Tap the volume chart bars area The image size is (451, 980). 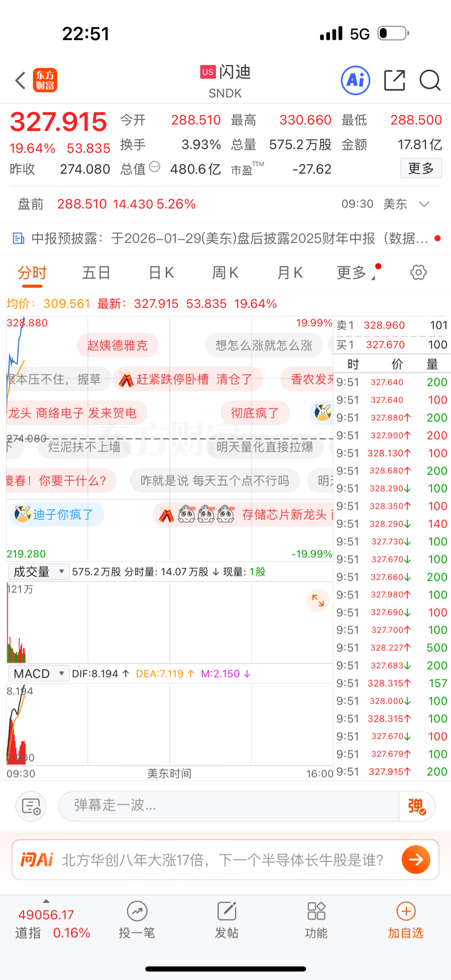pyautogui.click(x=170, y=621)
